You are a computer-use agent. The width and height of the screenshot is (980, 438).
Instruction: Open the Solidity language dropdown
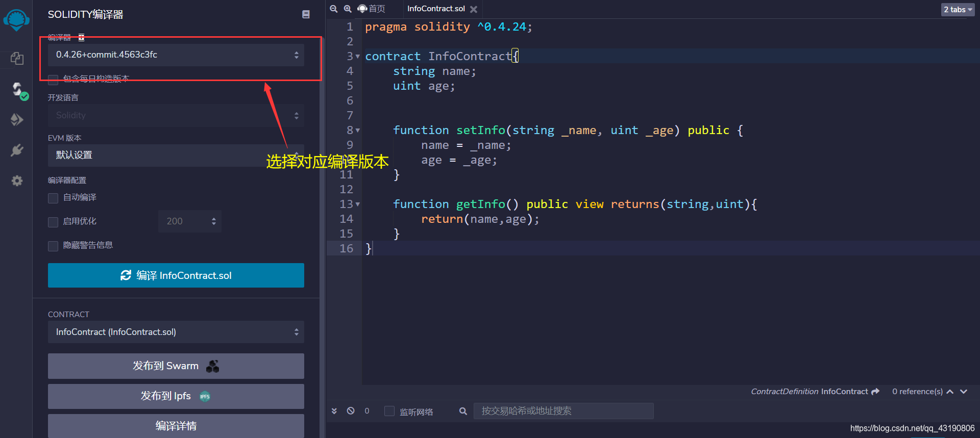click(176, 116)
